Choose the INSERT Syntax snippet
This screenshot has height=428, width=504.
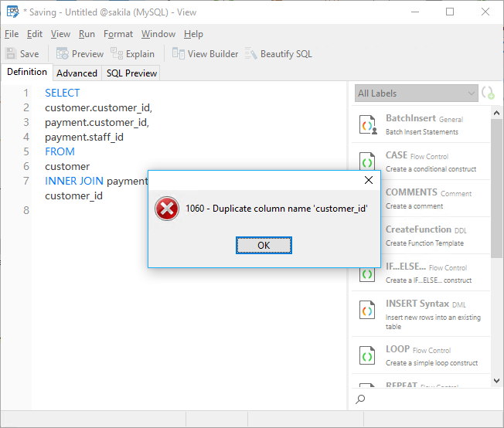[x=424, y=310]
